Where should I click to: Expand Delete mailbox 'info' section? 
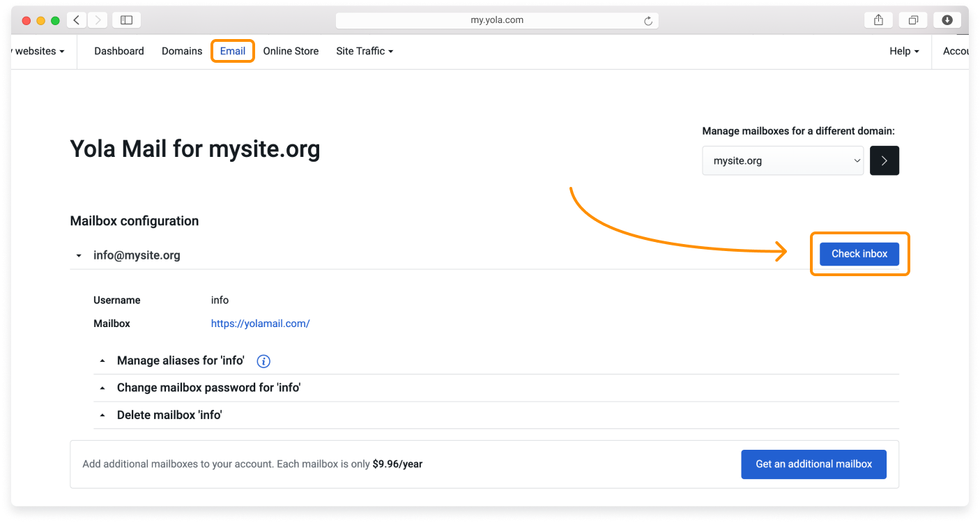(x=169, y=415)
